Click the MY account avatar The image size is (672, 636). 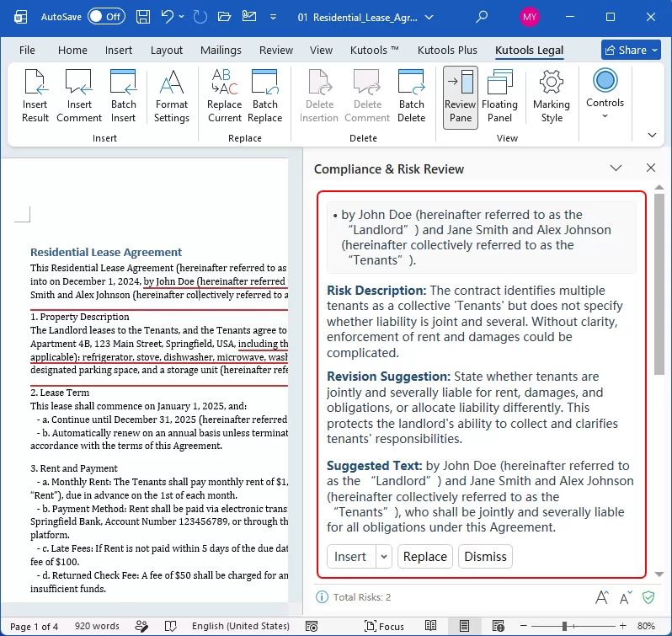point(530,17)
